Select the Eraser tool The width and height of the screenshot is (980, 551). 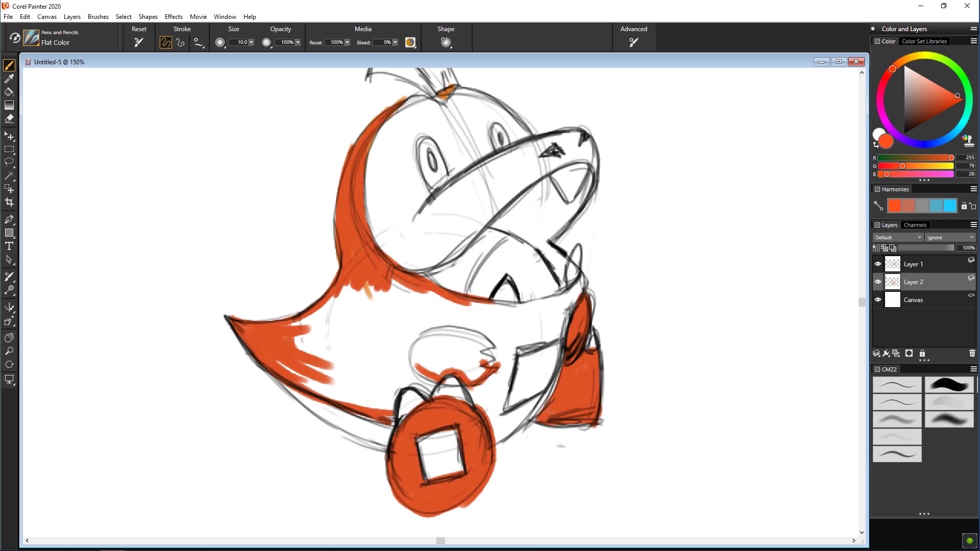9,119
